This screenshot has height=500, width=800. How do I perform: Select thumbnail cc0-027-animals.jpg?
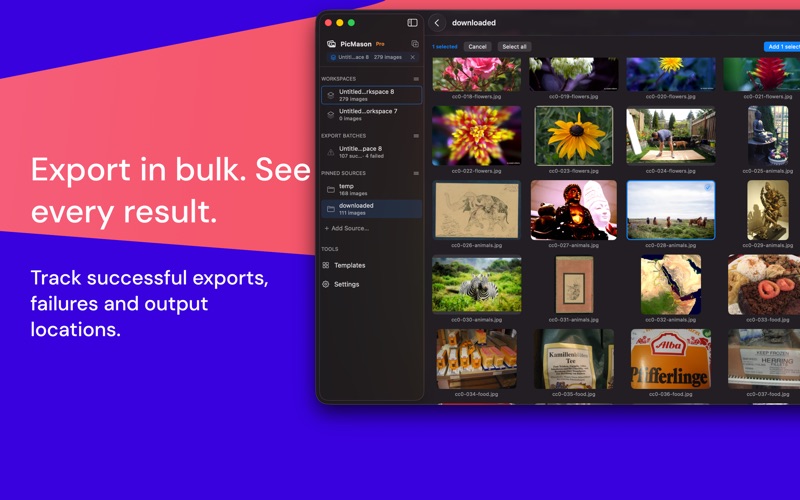573,210
